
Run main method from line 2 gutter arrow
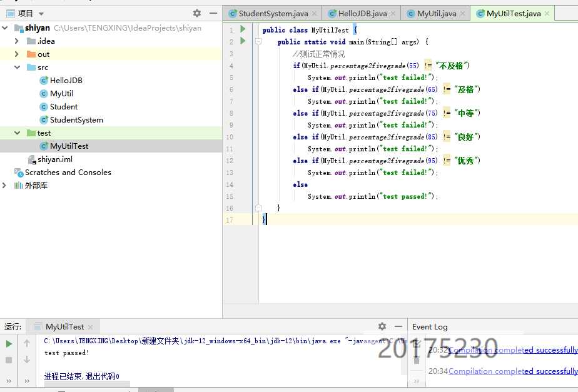tap(243, 41)
